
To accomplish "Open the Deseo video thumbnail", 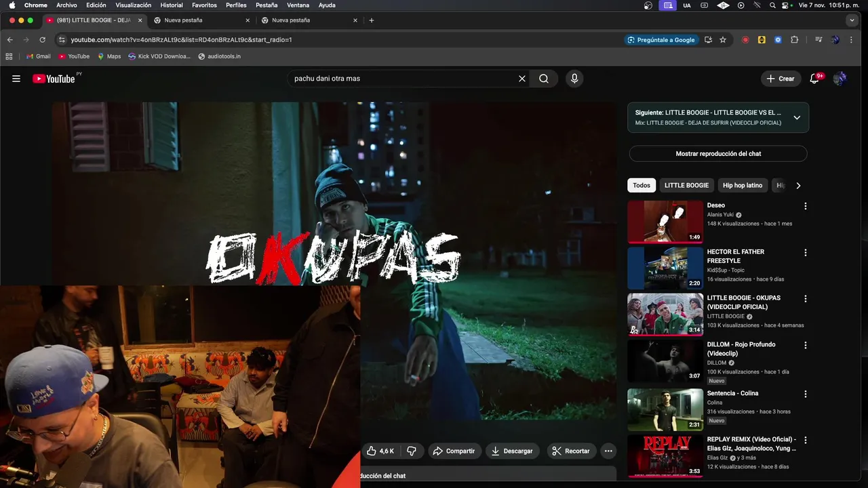I will pyautogui.click(x=665, y=222).
